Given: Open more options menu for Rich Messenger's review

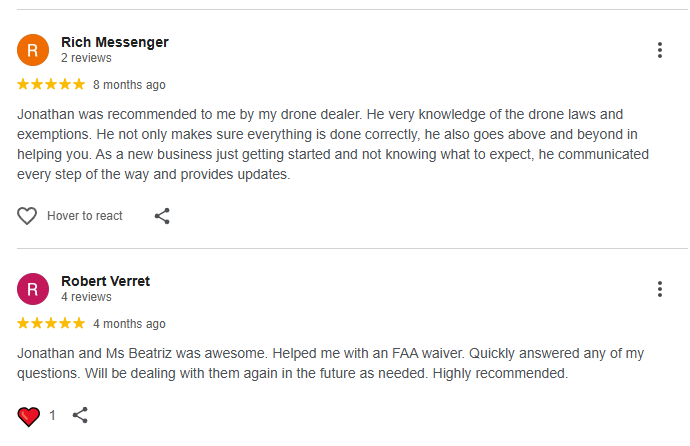Looking at the screenshot, I should (x=660, y=50).
